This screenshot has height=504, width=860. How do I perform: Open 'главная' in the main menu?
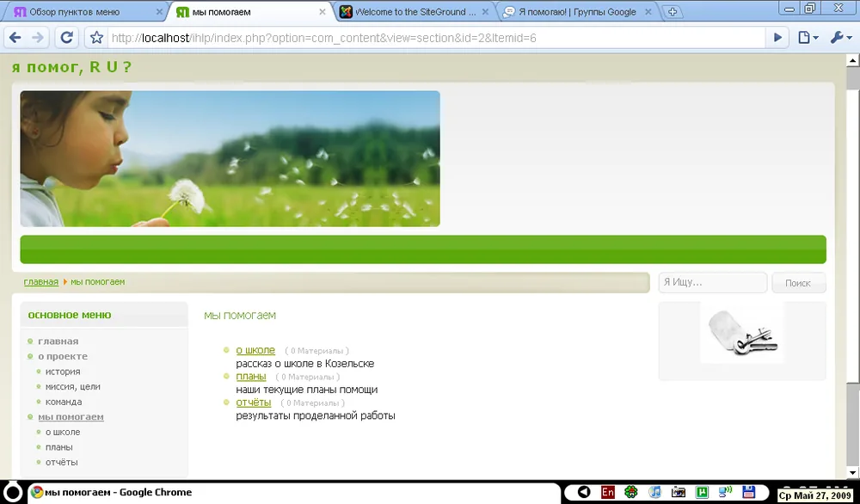click(58, 341)
